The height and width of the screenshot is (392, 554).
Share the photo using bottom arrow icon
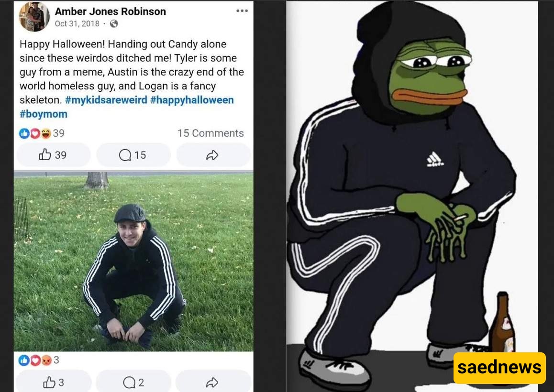(x=213, y=382)
